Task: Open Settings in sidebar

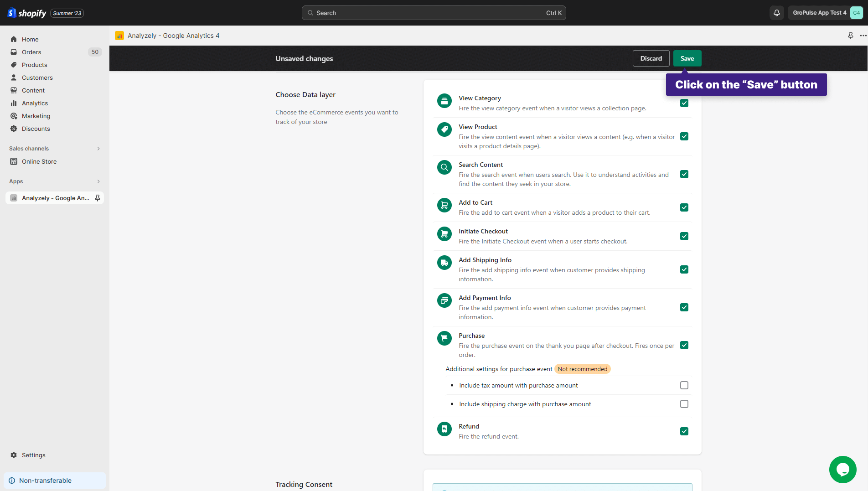Action: [x=55, y=455]
